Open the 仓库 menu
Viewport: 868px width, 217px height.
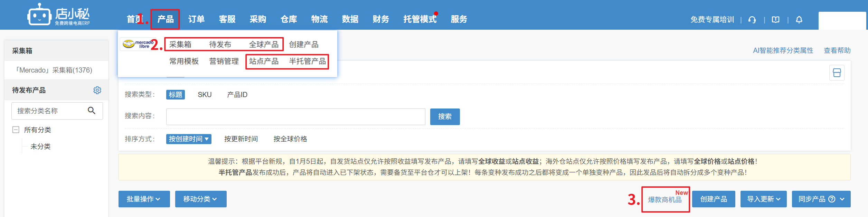289,19
